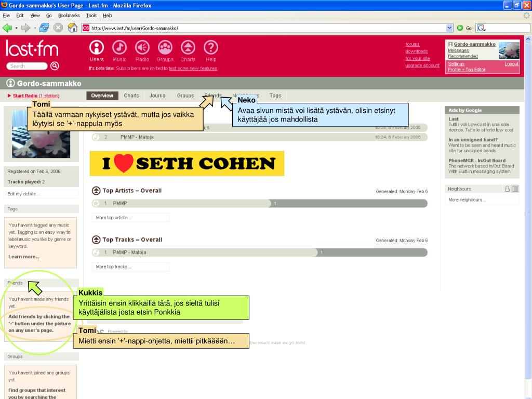The height and width of the screenshot is (399, 532).
Task: Open the Messages link
Action: pyautogui.click(x=458, y=50)
